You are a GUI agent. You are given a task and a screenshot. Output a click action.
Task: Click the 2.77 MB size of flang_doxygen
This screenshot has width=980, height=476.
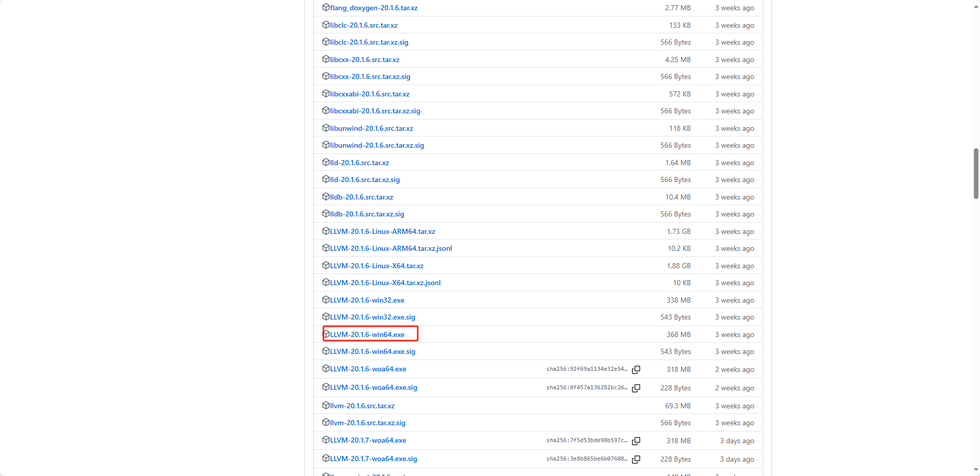coord(678,8)
